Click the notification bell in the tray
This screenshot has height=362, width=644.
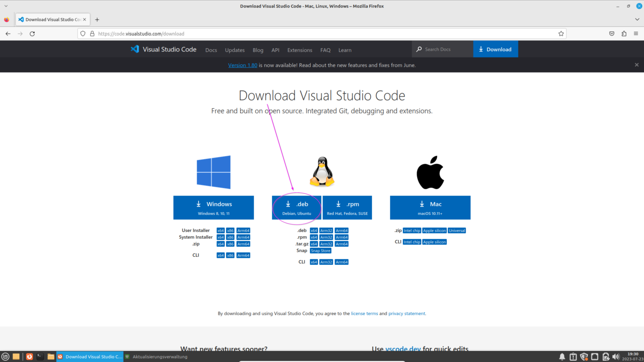click(562, 357)
